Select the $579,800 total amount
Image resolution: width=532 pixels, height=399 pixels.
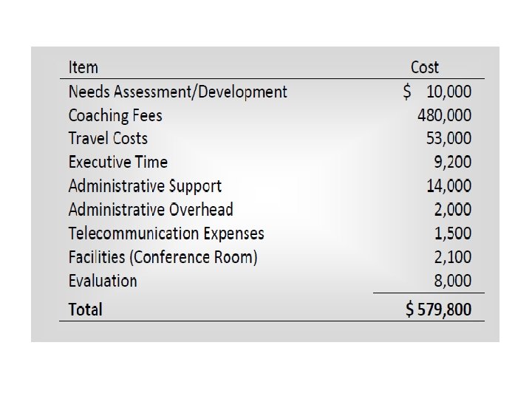coord(438,310)
